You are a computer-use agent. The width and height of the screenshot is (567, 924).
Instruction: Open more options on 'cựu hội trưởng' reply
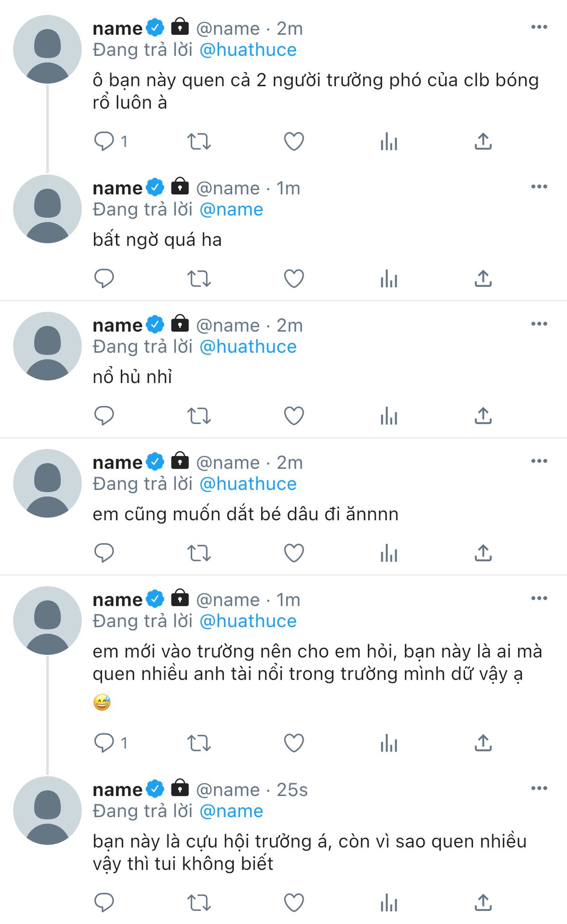539,788
